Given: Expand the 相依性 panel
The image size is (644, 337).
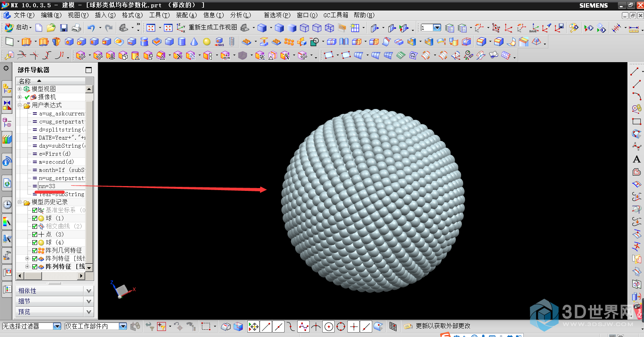Looking at the screenshot, I should pos(89,291).
